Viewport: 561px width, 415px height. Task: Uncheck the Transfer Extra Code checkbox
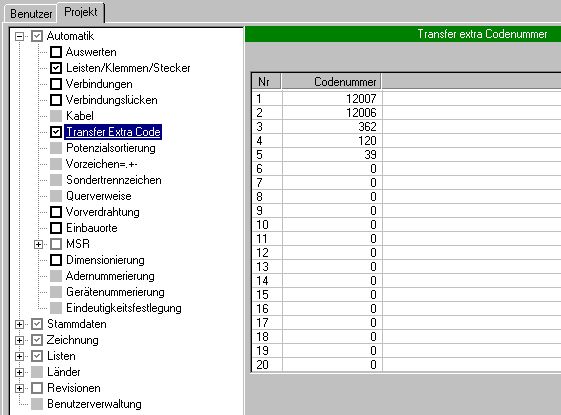point(56,132)
